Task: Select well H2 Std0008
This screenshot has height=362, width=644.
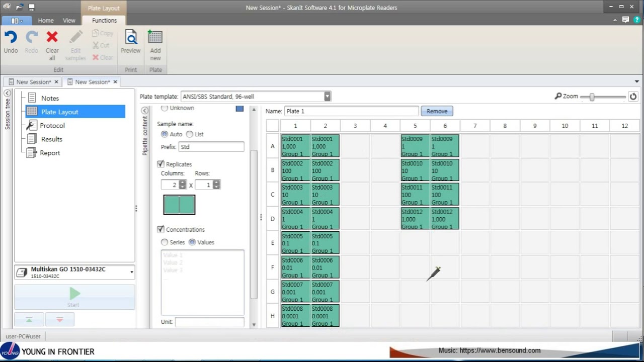Action: coord(325,316)
